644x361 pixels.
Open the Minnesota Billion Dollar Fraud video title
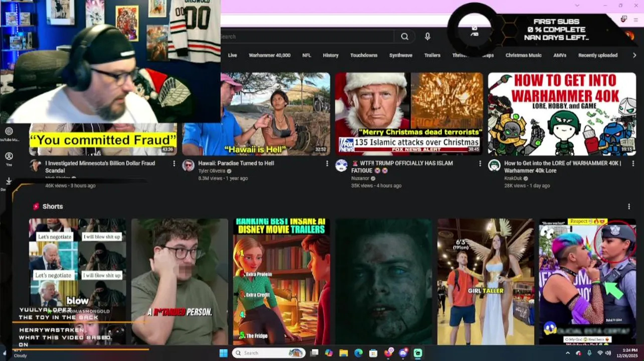100,167
